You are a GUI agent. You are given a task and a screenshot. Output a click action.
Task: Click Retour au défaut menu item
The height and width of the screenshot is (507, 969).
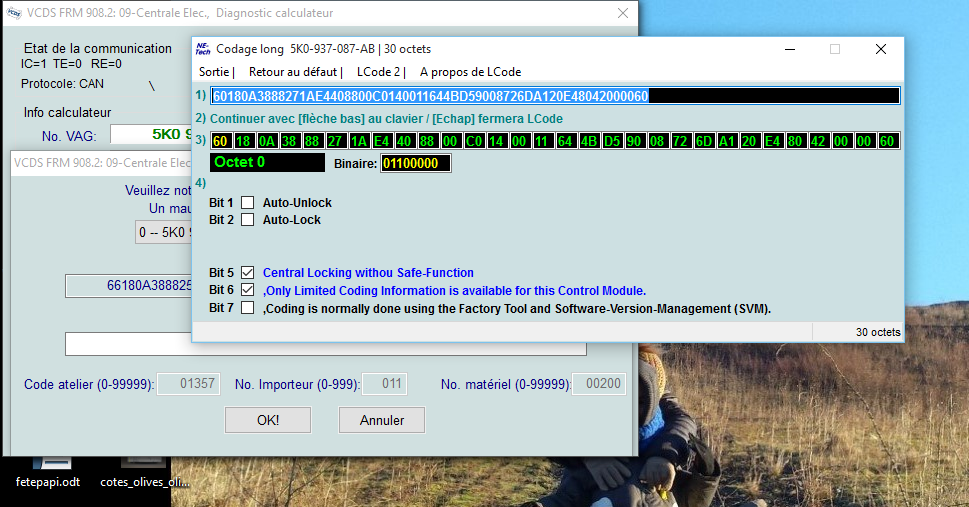pyautogui.click(x=293, y=72)
